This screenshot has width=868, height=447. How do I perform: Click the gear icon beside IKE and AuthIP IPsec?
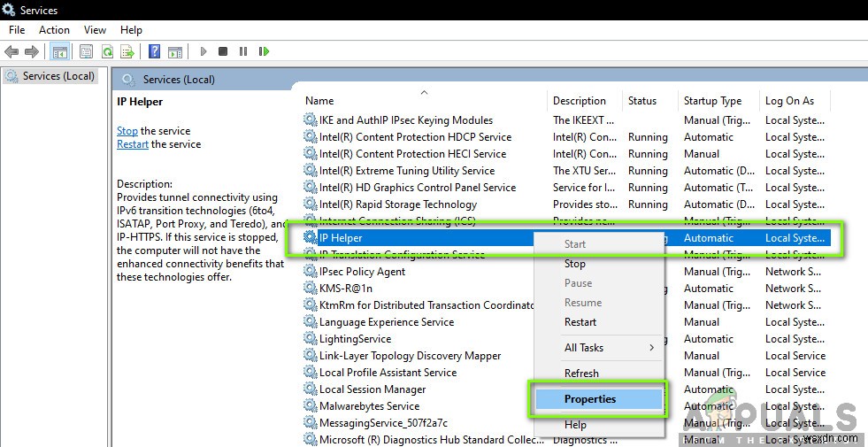click(310, 119)
